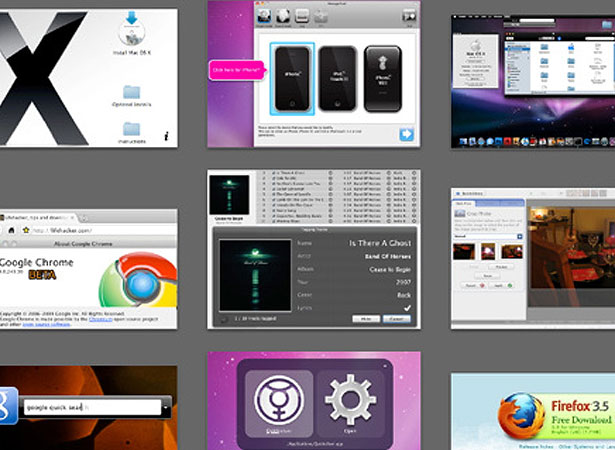Click the song name 'Is There A Ghost' field

[380, 243]
